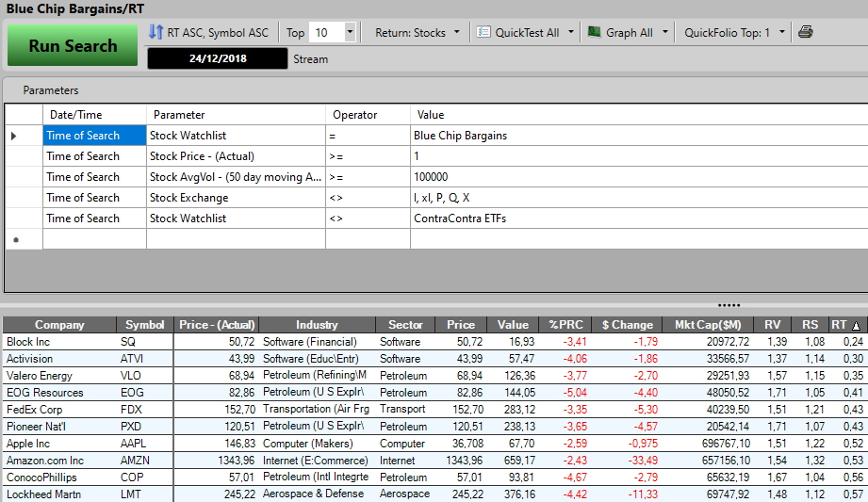Click the new row asterisk marker
This screenshot has height=502, width=868.
tap(16, 239)
